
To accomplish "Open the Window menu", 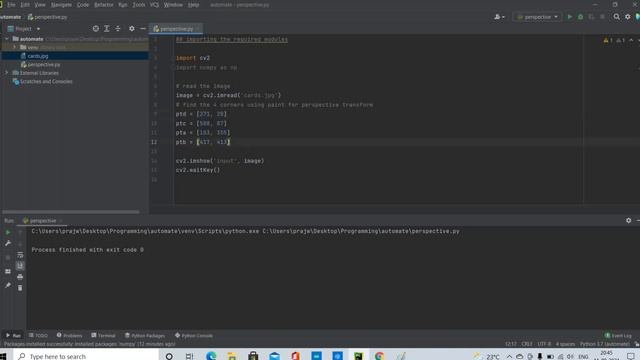I will (173, 5).
